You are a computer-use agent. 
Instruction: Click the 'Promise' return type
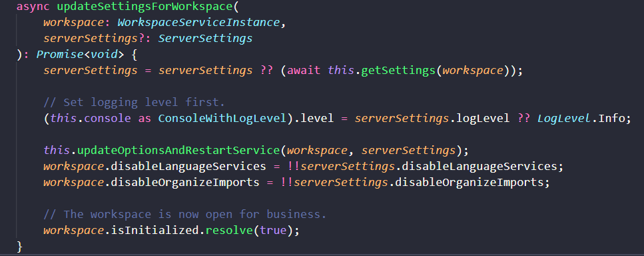(x=61, y=54)
